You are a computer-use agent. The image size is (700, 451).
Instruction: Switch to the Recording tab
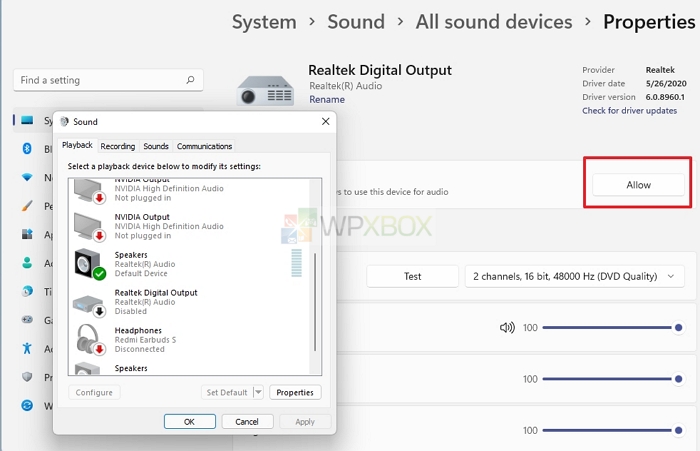pos(117,146)
